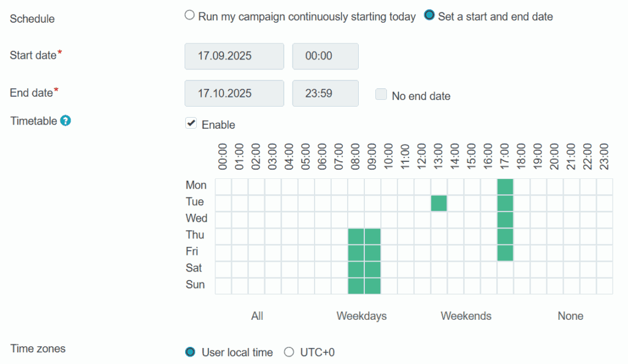Open the end date field 17.10.2025
628x364 pixels.
click(x=234, y=93)
